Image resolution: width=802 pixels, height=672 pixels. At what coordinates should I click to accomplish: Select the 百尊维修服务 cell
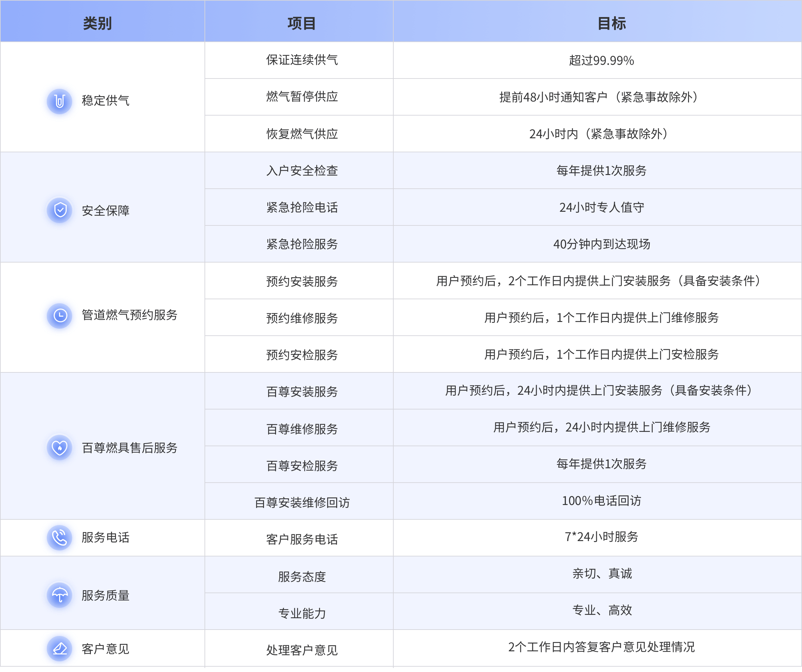[x=299, y=428]
